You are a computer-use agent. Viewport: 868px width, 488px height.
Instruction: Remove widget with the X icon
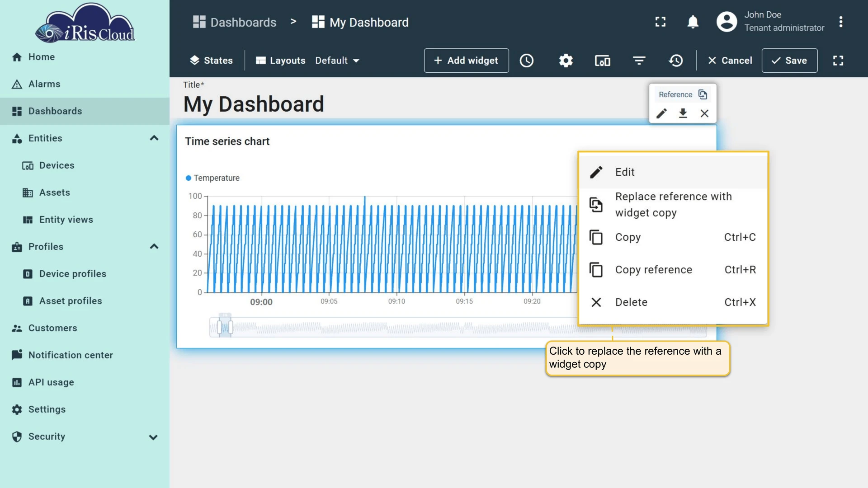pos(704,113)
